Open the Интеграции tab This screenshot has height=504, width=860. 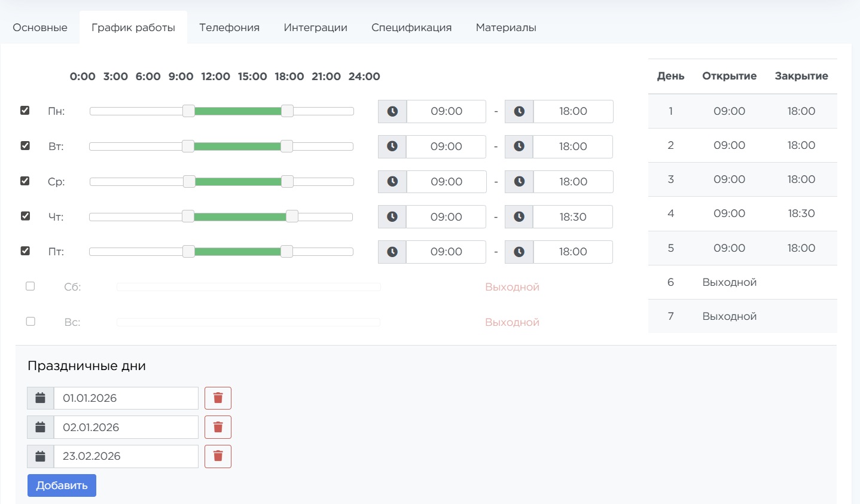coord(315,28)
